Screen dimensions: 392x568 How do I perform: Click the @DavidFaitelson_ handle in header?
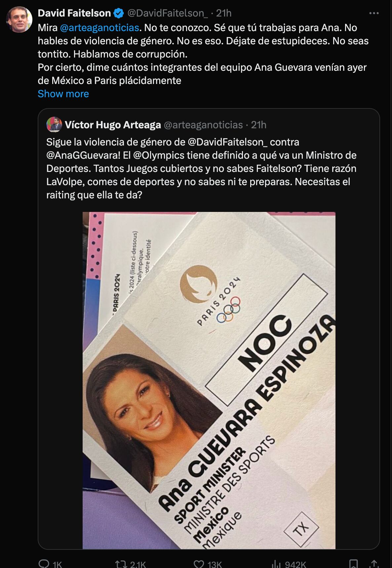pos(168,13)
